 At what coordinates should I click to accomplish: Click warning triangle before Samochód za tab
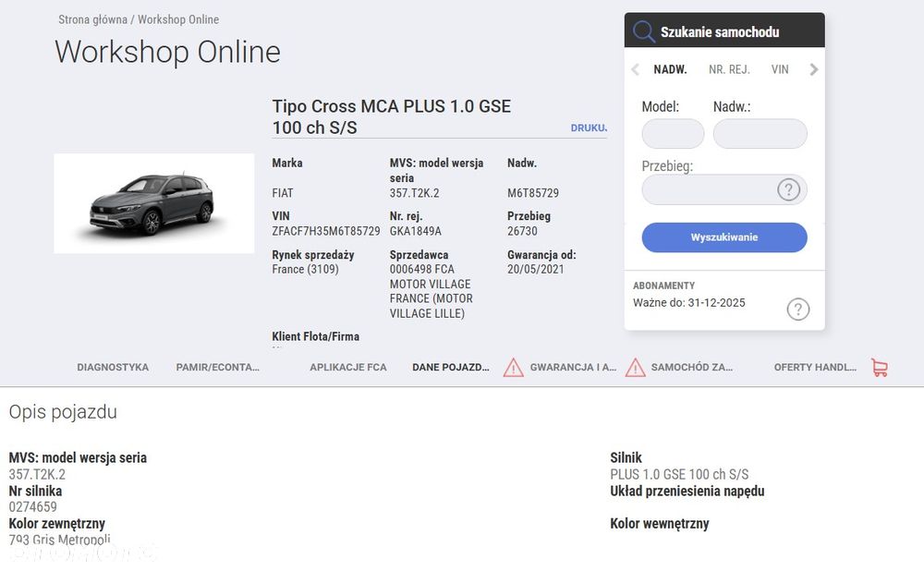point(636,367)
